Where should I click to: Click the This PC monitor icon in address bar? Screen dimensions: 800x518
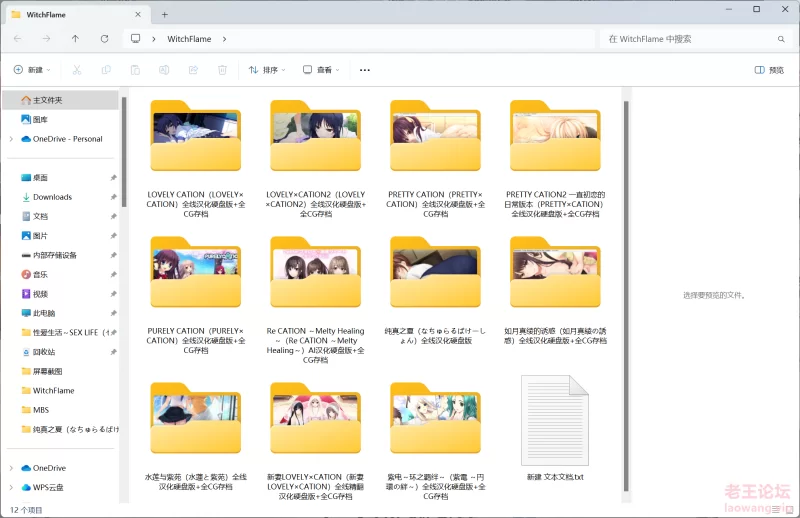click(x=135, y=39)
